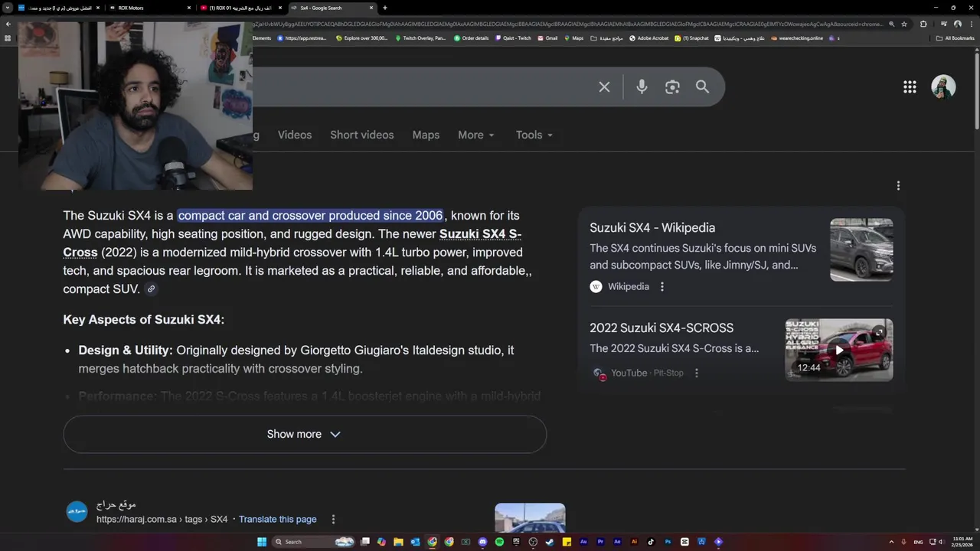Click the ENG language indicator
Image resolution: width=980 pixels, height=551 pixels.
(918, 542)
